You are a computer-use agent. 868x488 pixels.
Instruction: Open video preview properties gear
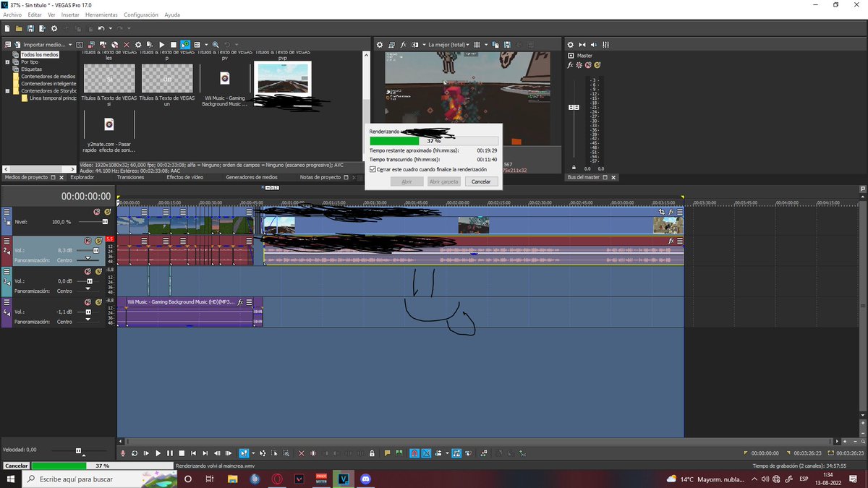pyautogui.click(x=380, y=45)
